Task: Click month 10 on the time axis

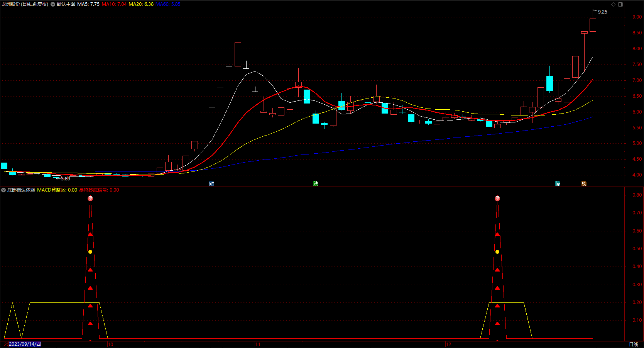Action: [111, 345]
